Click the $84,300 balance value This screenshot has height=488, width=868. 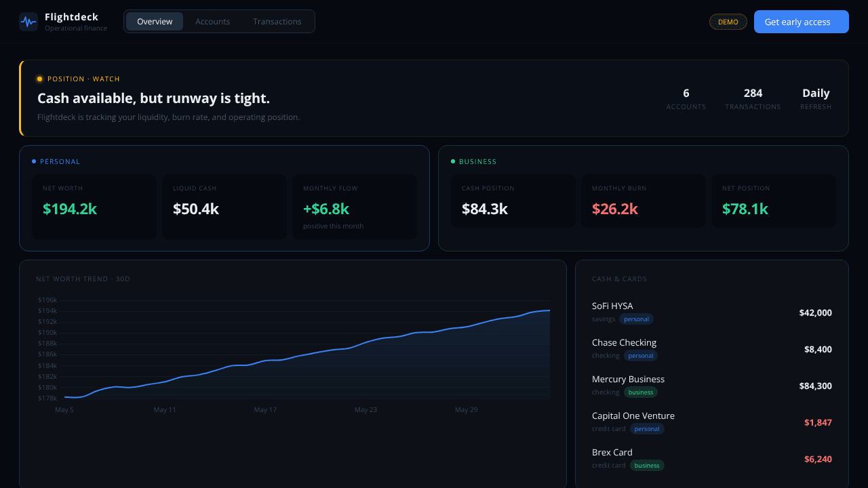815,386
